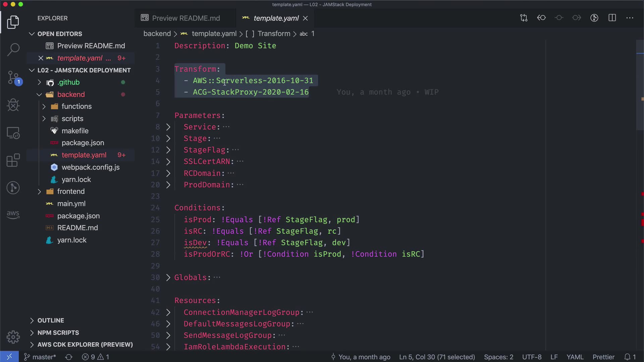Open the Search view in activity bar
The width and height of the screenshot is (644, 362).
point(13,49)
